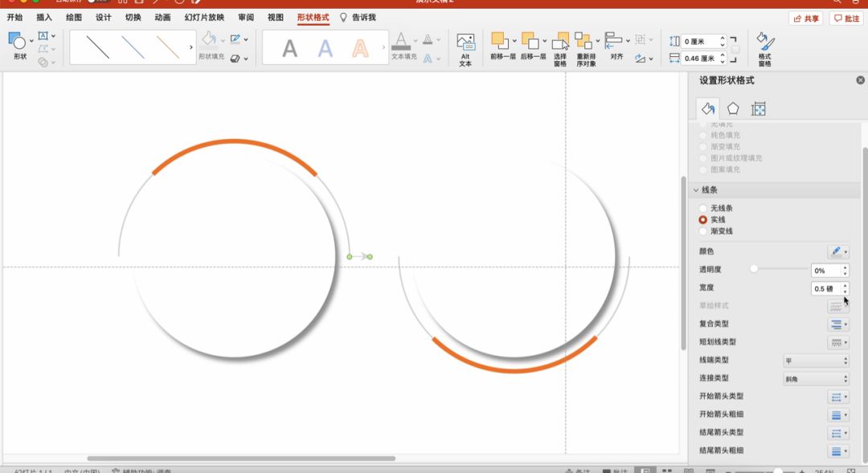Click the width stepper arrows in ribbon
The height and width of the screenshot is (473, 868).
tap(723, 58)
